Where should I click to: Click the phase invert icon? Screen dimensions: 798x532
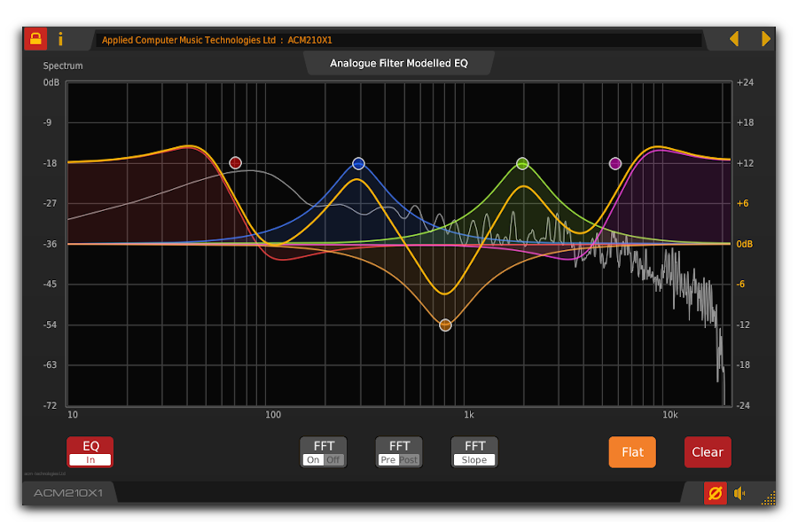(715, 493)
